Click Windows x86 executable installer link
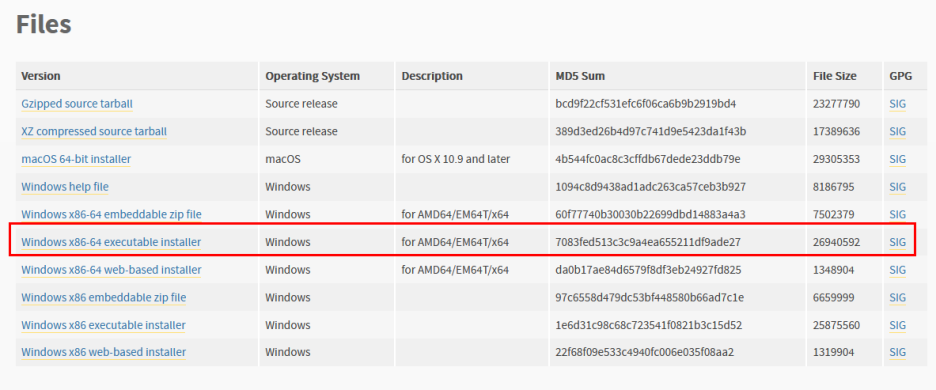936x390 pixels. 103,325
